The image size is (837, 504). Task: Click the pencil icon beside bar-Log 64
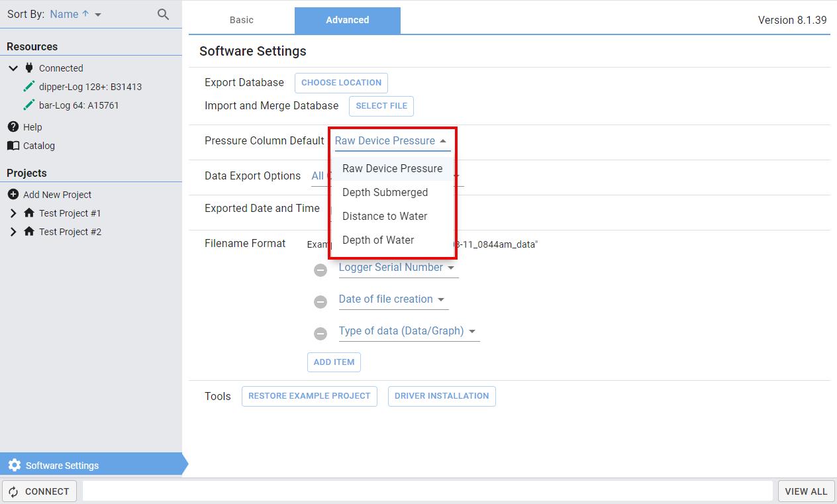28,105
